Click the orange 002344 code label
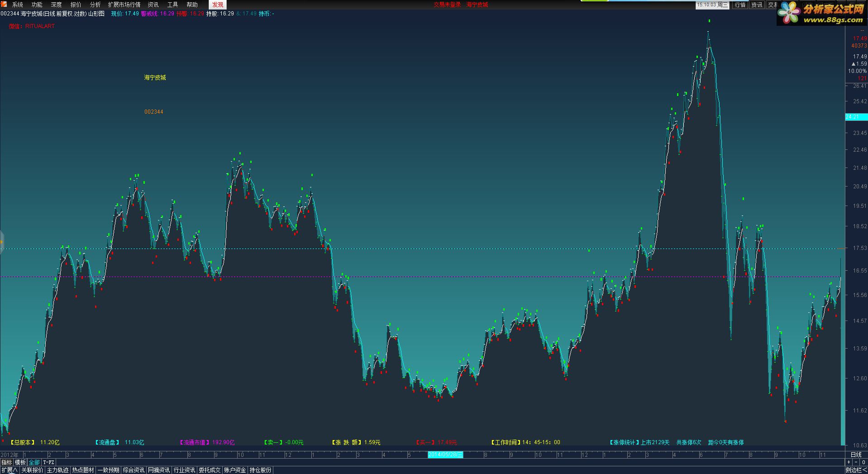 (x=154, y=112)
